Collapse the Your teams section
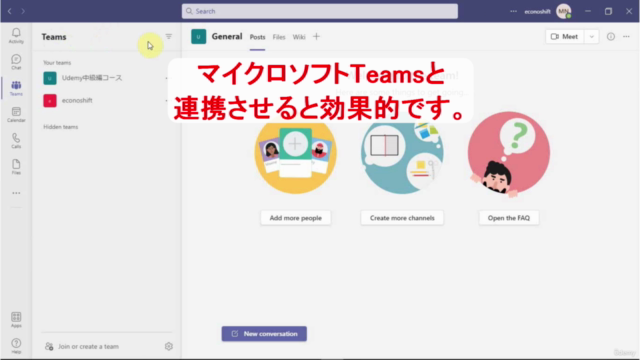The width and height of the screenshot is (640, 360). (x=57, y=63)
